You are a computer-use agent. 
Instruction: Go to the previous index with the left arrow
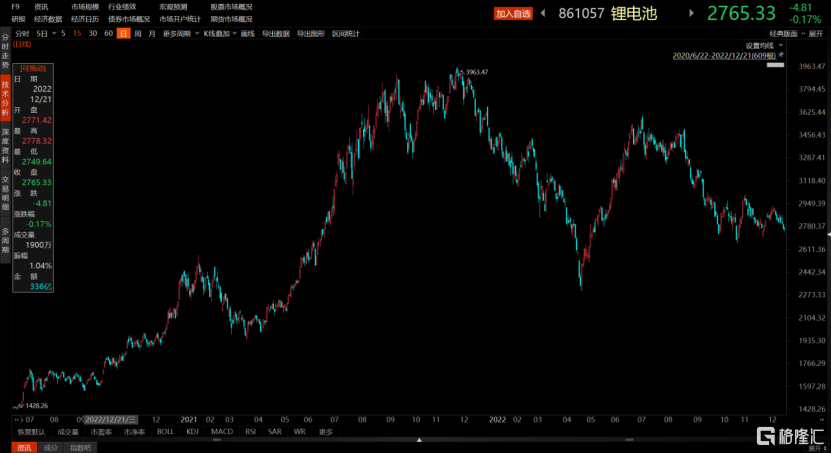pos(543,13)
